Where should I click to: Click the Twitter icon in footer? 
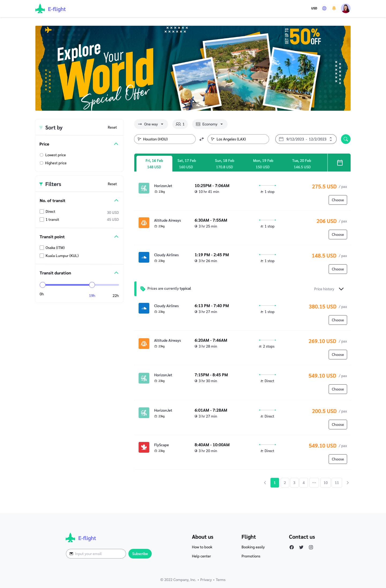point(301,547)
